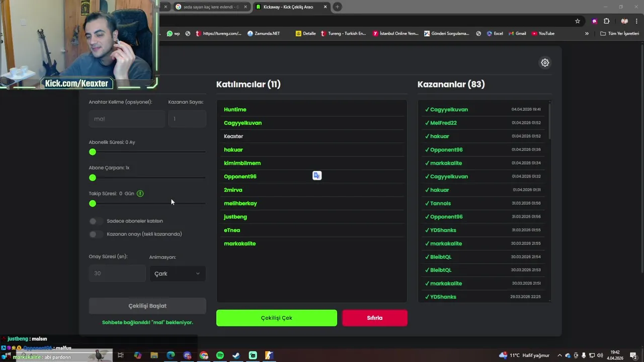The image size is (644, 362).
Task: Click the Anahtar Kelime input field
Action: pos(127,119)
